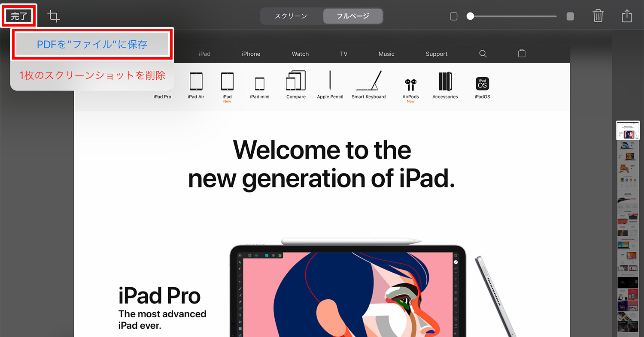Click the full-page thumbnail strip below highlight
The width and height of the screenshot is (644, 337).
click(628, 238)
